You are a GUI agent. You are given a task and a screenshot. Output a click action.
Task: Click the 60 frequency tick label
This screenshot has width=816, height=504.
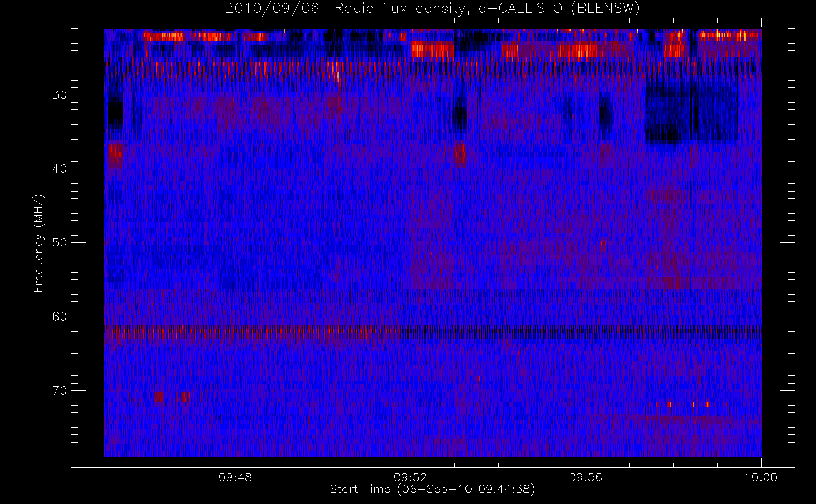click(60, 317)
